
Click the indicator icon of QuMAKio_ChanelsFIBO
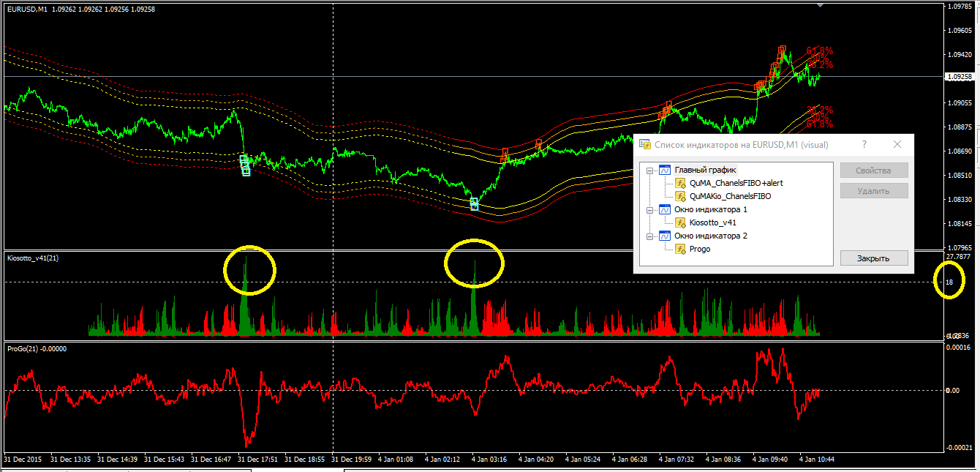click(x=680, y=196)
